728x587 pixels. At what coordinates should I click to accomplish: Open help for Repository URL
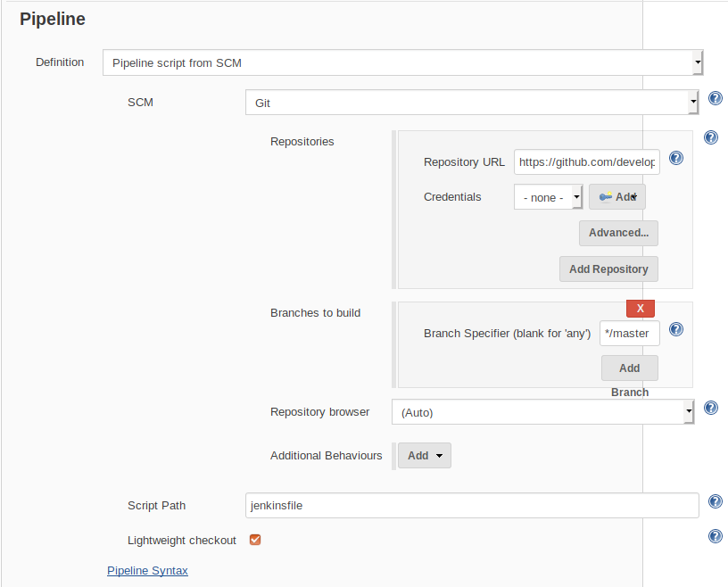point(675,157)
